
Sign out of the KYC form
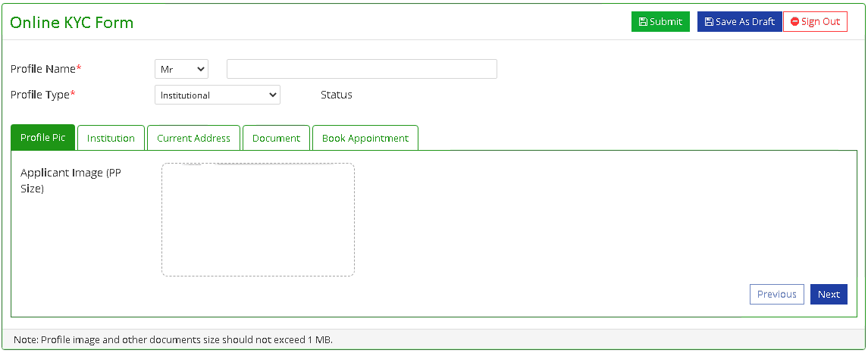pyautogui.click(x=816, y=21)
